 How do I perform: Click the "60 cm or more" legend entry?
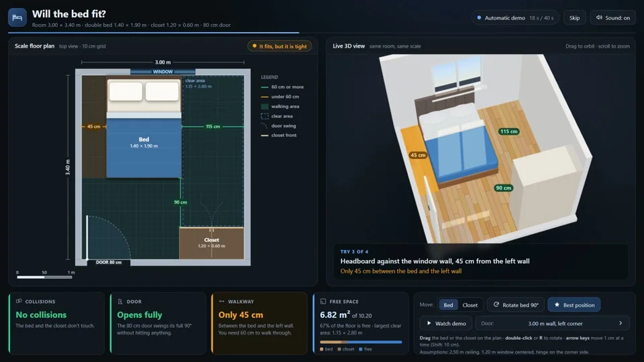coord(282,87)
